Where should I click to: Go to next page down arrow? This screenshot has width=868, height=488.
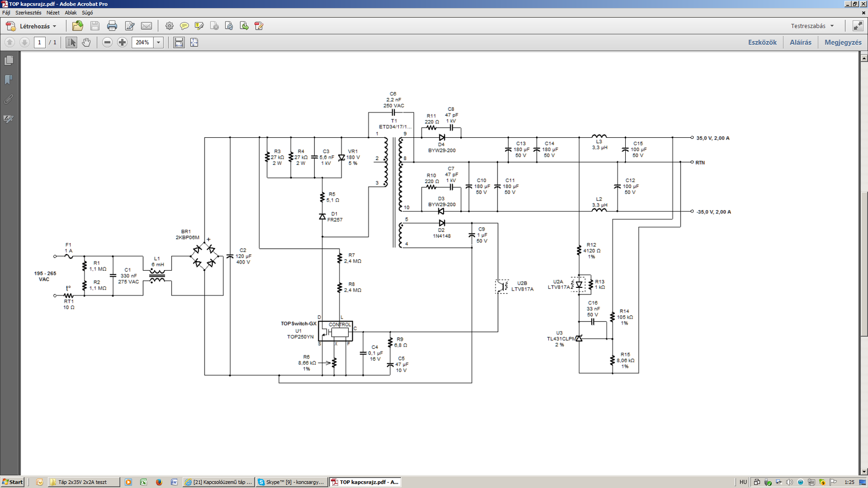[x=24, y=42]
